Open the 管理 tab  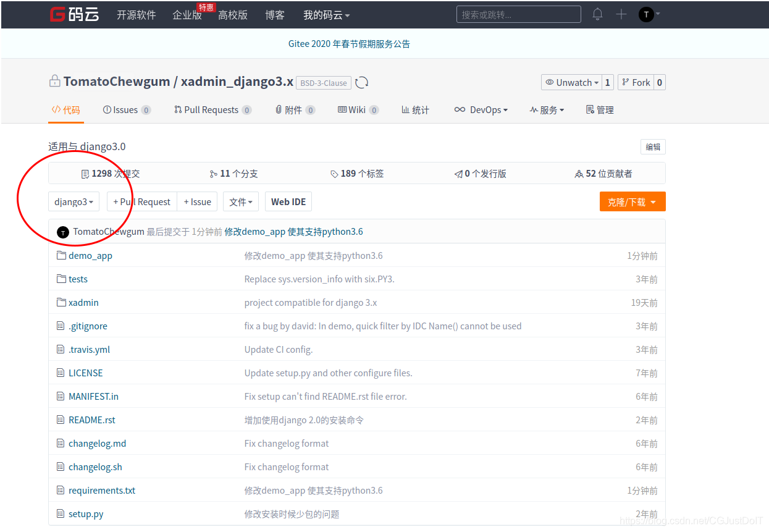point(600,109)
